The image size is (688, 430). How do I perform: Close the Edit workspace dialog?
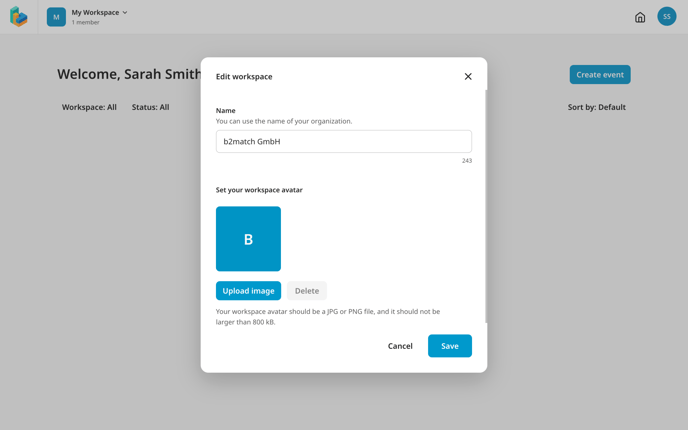tap(468, 76)
